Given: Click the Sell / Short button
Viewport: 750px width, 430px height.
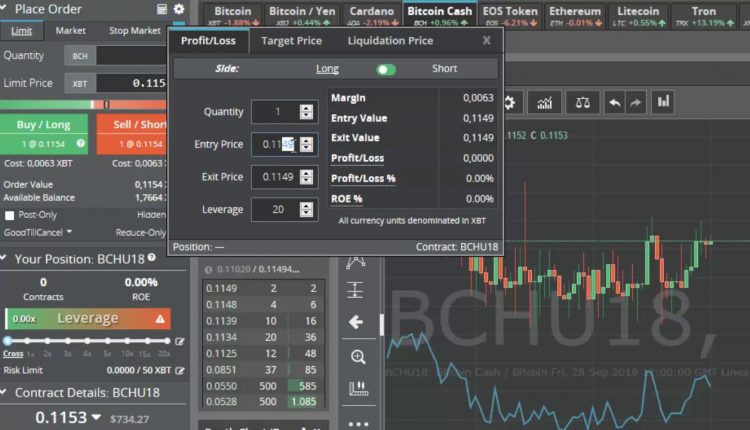Looking at the screenshot, I should [x=132, y=134].
